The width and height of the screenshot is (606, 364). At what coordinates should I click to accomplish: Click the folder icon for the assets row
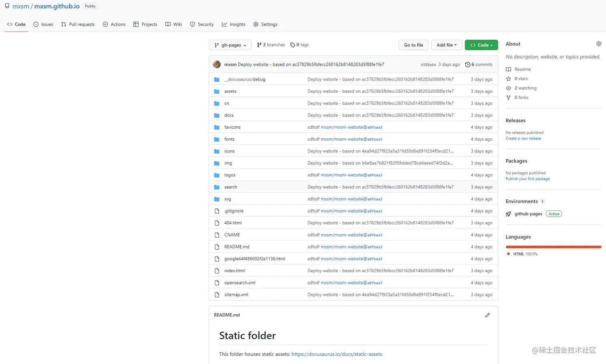217,91
